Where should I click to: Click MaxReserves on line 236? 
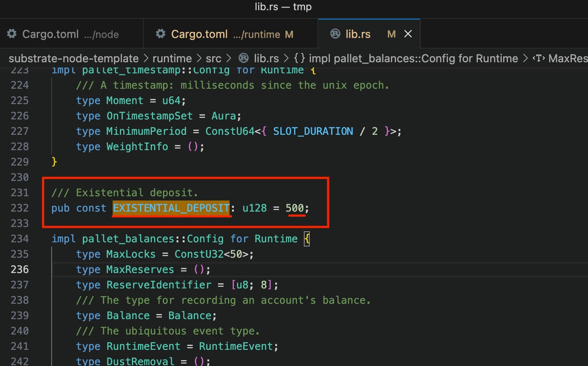click(x=140, y=269)
